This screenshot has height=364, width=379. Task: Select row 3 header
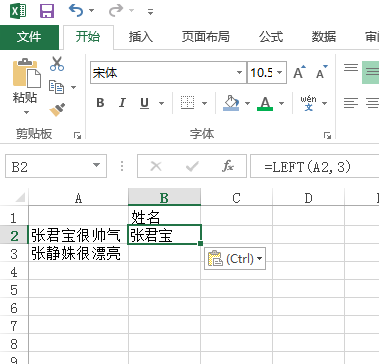point(14,254)
